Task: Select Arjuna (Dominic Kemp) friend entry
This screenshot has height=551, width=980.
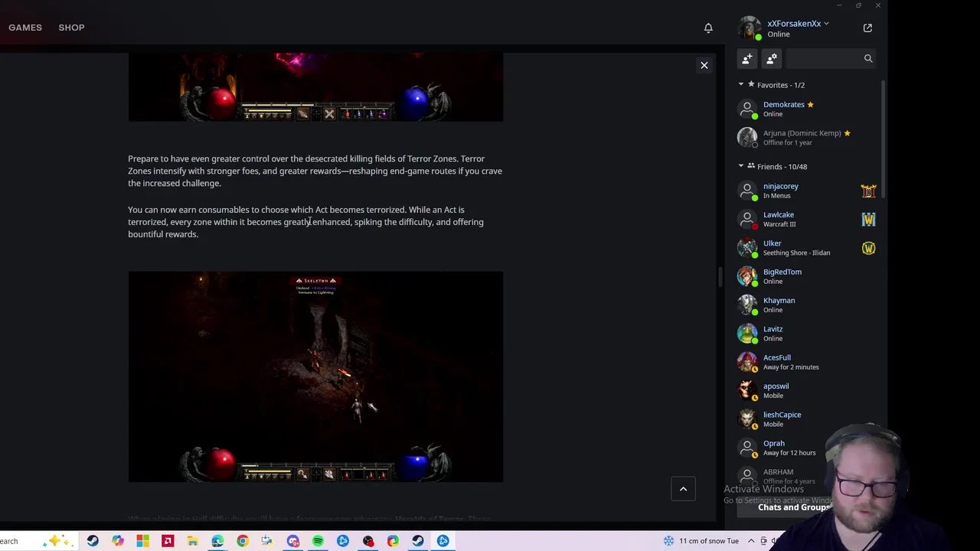Action: [807, 138]
